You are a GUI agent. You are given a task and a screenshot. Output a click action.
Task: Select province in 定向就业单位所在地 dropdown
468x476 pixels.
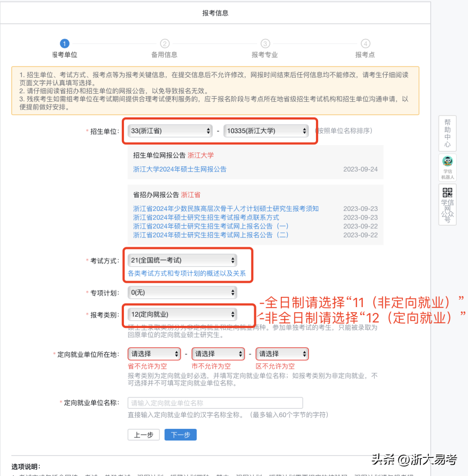(154, 354)
